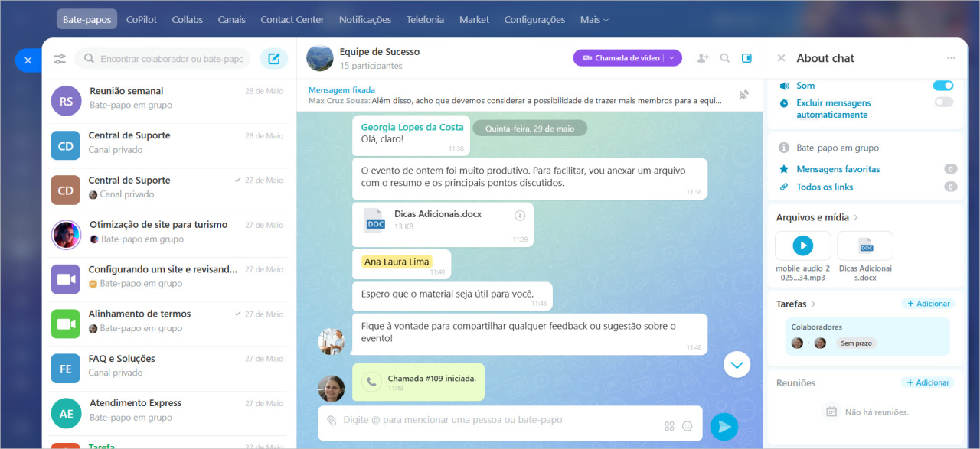Click the message input field
Viewport: 980px width, 449px height.
[490, 420]
